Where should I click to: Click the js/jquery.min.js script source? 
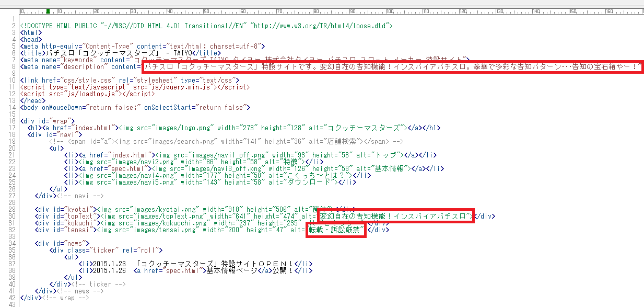[179, 87]
